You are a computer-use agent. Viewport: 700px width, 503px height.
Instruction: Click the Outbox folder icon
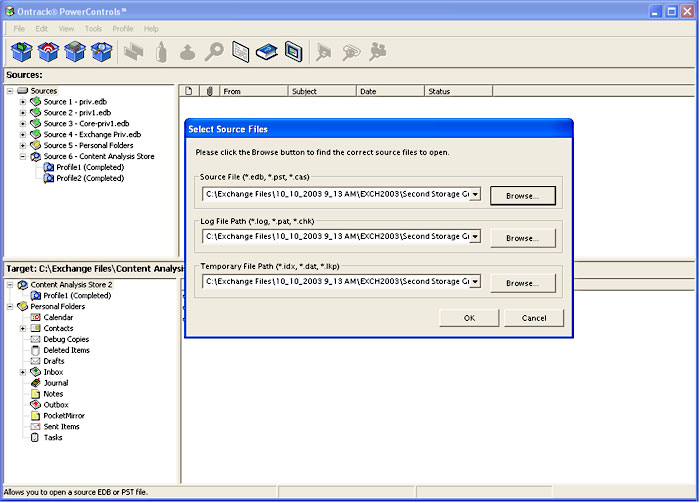[35, 405]
